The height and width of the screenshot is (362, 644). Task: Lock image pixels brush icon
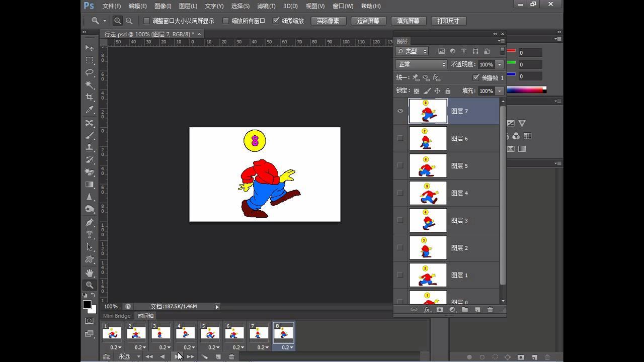click(x=427, y=91)
